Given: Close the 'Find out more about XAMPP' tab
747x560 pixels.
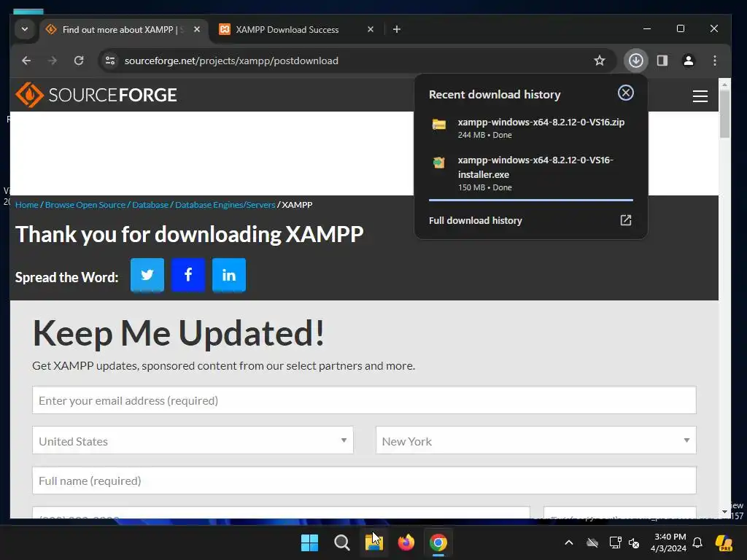Looking at the screenshot, I should point(197,29).
